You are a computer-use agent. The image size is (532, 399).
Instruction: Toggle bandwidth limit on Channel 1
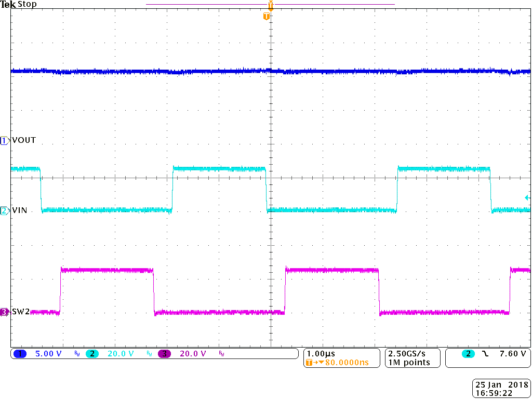pyautogui.click(x=76, y=354)
